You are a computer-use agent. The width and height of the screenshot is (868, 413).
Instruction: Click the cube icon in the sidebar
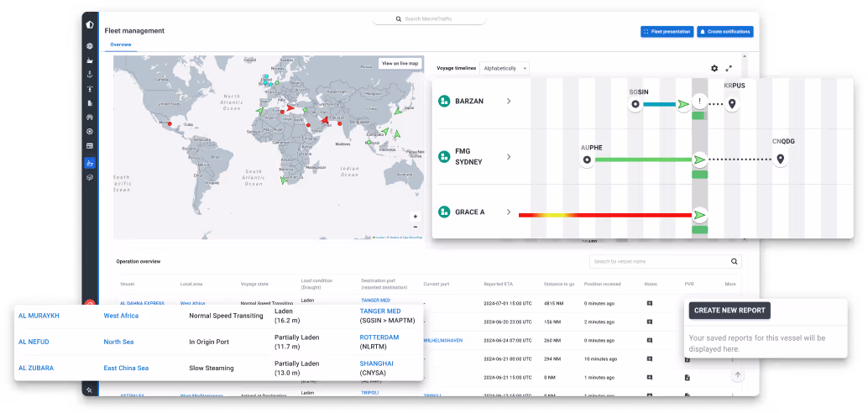coord(90,177)
